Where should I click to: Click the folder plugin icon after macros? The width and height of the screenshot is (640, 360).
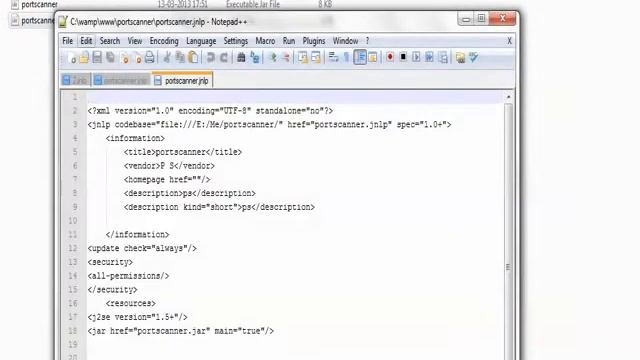460,58
